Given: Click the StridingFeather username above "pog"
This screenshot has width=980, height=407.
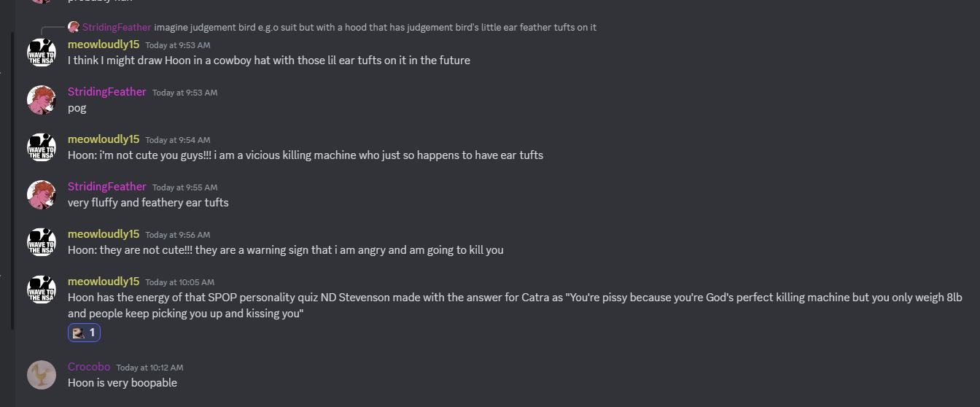Looking at the screenshot, I should pyautogui.click(x=107, y=92).
